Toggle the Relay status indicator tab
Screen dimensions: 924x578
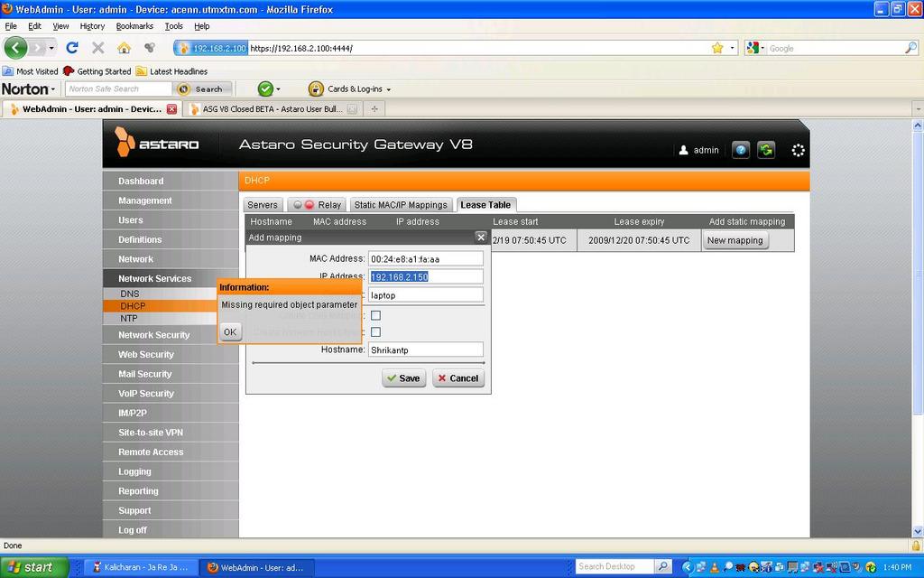point(317,205)
